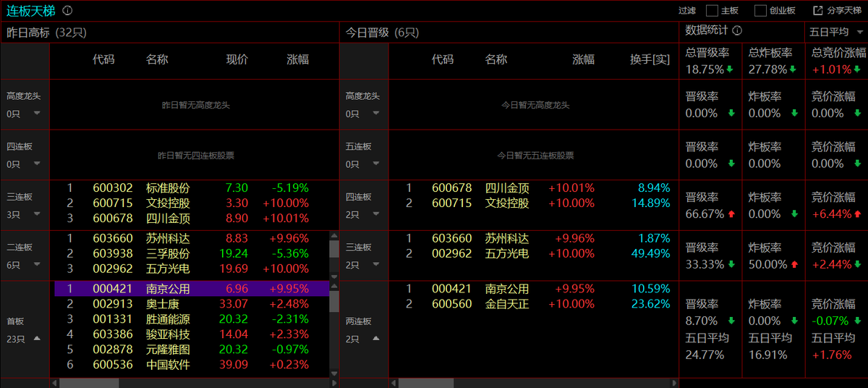Select 五方光电 with 49.49% turnover
The width and height of the screenshot is (868, 388).
534,253
